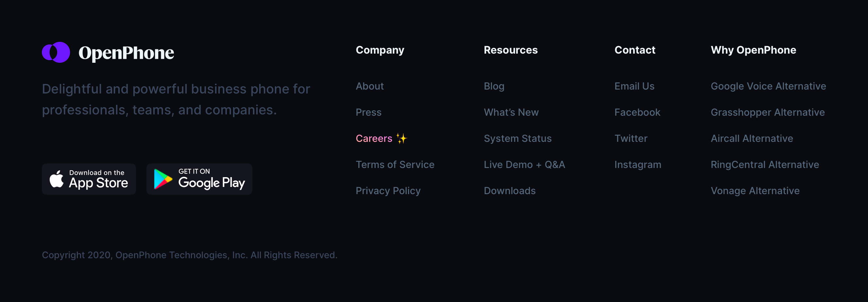The image size is (868, 302).
Task: Click the OpenPhone purple circles logo icon
Action: (x=56, y=52)
